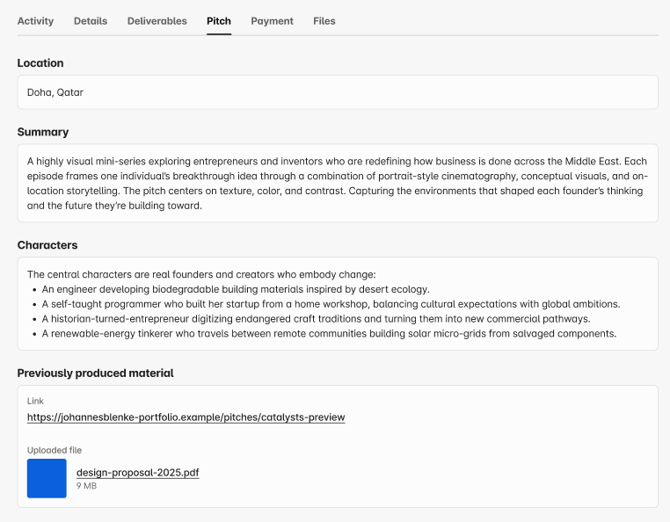670x522 pixels.
Task: Select the Pitch tab
Action: (219, 21)
